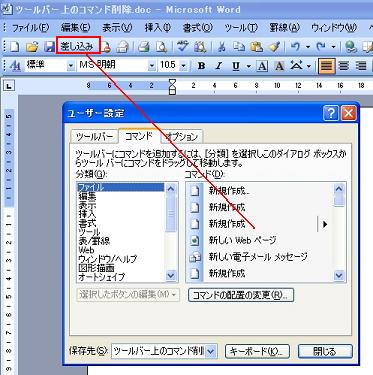
Task: Select right alignment button
Action: coord(361,66)
